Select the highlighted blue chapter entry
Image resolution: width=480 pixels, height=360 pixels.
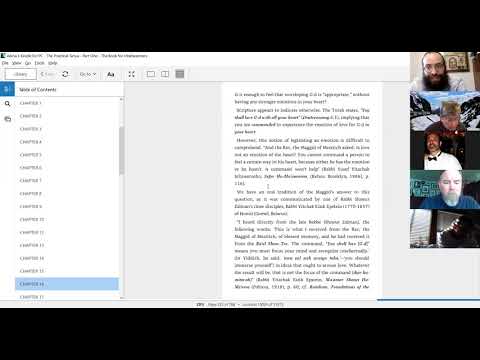[67, 284]
